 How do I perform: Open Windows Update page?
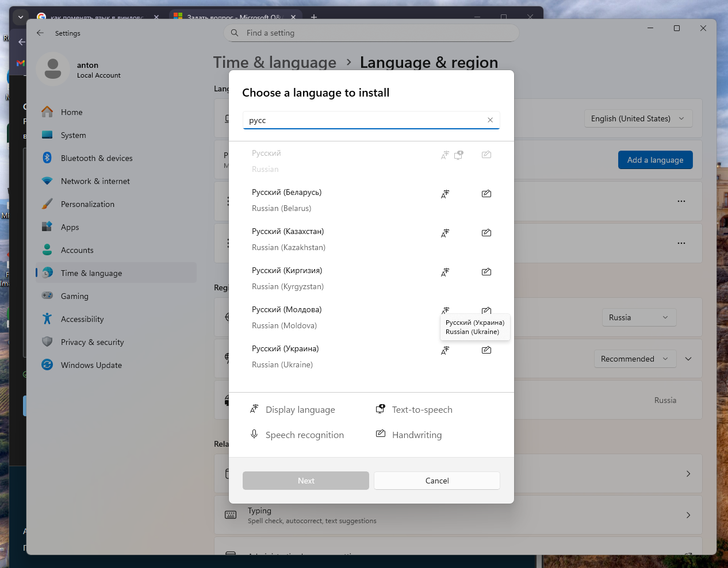click(x=116, y=365)
